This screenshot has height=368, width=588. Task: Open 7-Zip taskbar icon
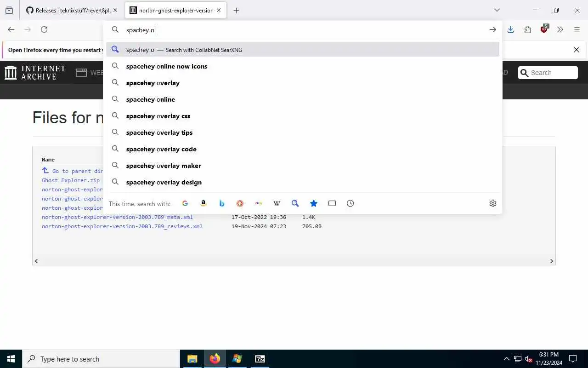point(260,359)
